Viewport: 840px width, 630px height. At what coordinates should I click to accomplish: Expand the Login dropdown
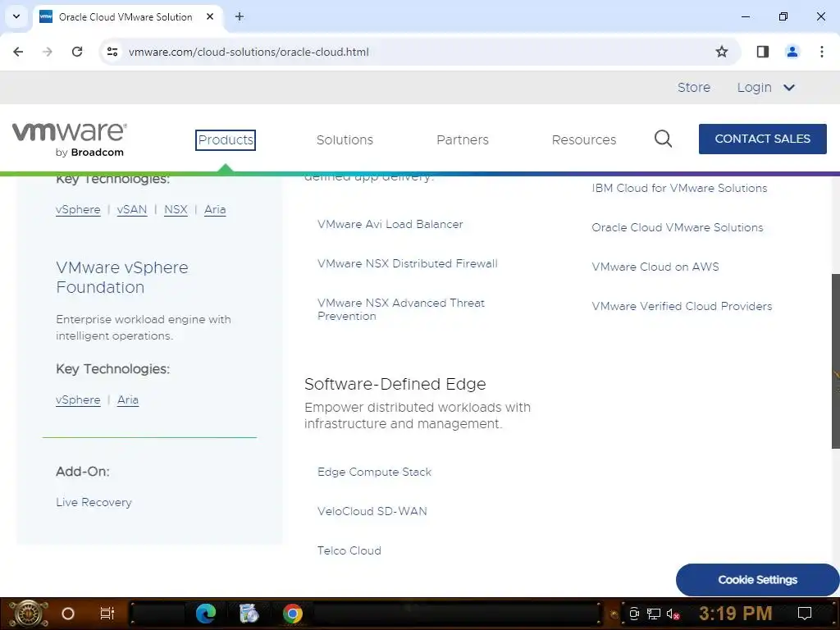click(765, 87)
